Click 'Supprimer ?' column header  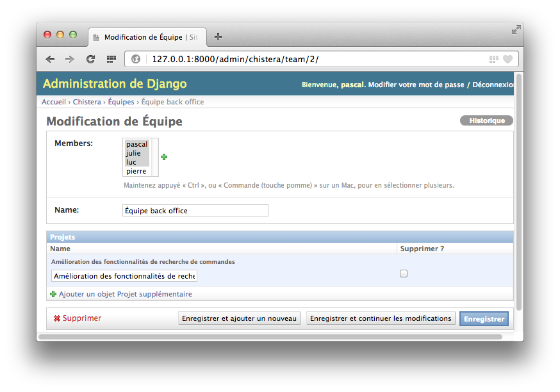(422, 249)
